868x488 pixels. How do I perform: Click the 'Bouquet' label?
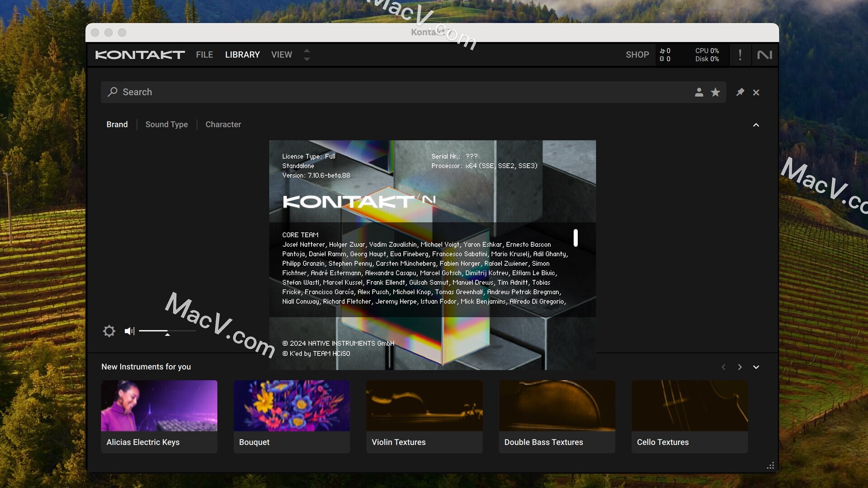pos(254,442)
